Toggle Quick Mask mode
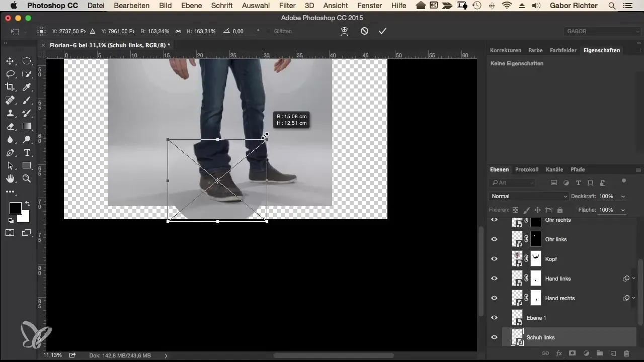The height and width of the screenshot is (362, 644). [10, 232]
